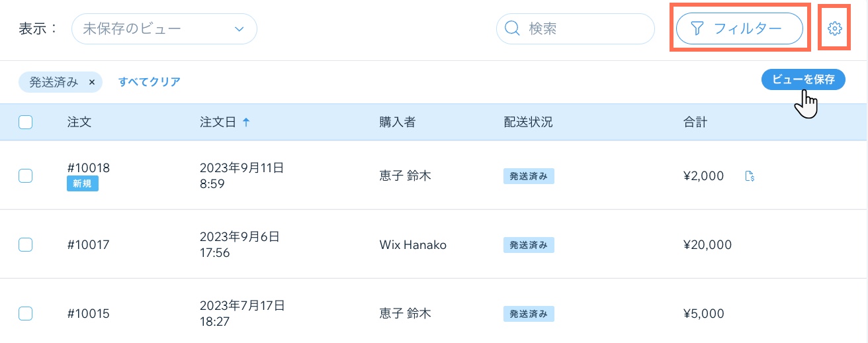This screenshot has height=343, width=868.
Task: Sort orders by the 注文日 column
Action: pos(218,122)
